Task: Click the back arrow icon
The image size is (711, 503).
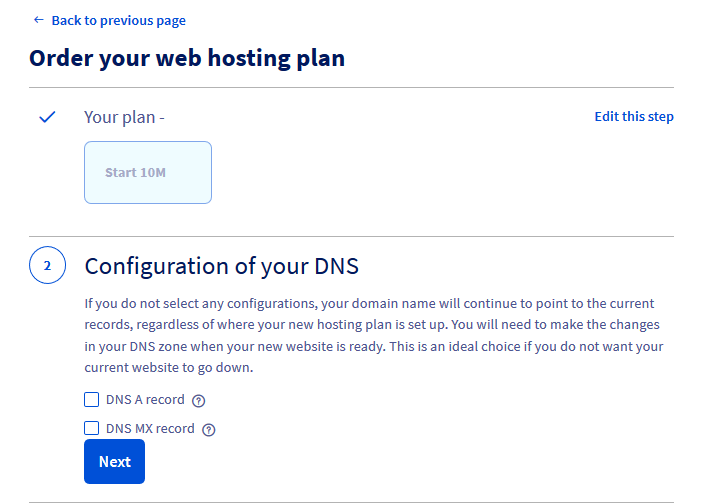Action: click(x=38, y=20)
